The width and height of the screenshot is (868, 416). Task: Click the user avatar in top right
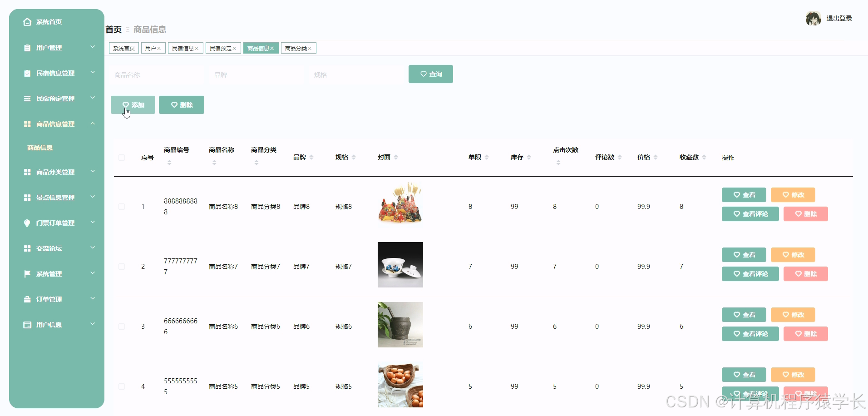coord(813,18)
